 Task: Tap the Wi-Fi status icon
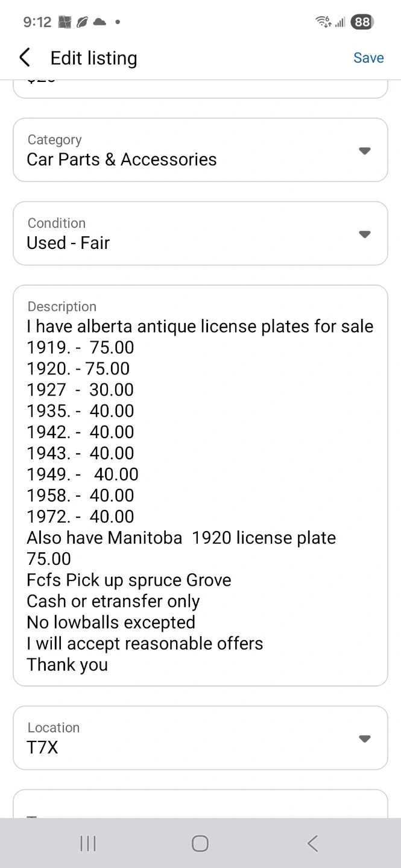click(323, 22)
